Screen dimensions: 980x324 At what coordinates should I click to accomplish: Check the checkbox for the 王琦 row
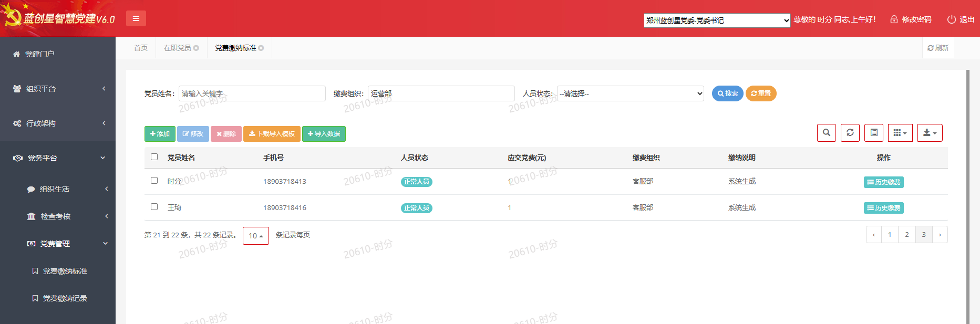point(154,206)
